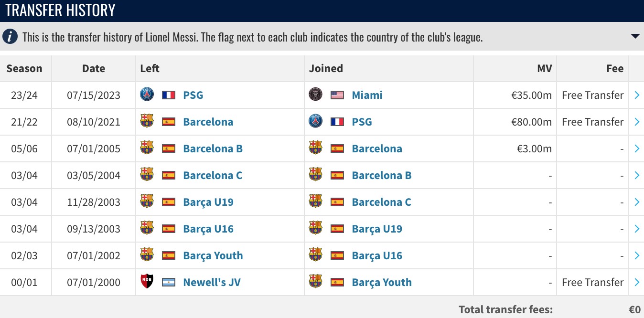Image resolution: width=644 pixels, height=318 pixels.
Task: Collapse the info banner with the dropdown arrow
Action: pyautogui.click(x=635, y=36)
